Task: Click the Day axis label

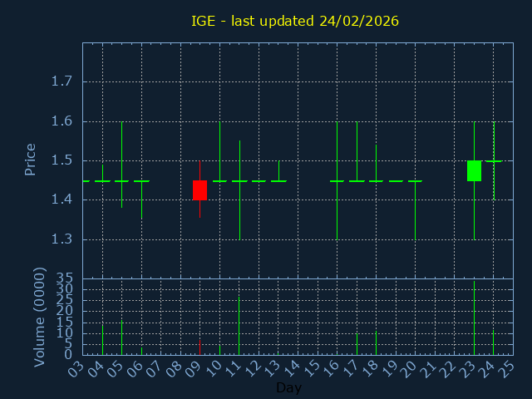Action: tap(288, 387)
